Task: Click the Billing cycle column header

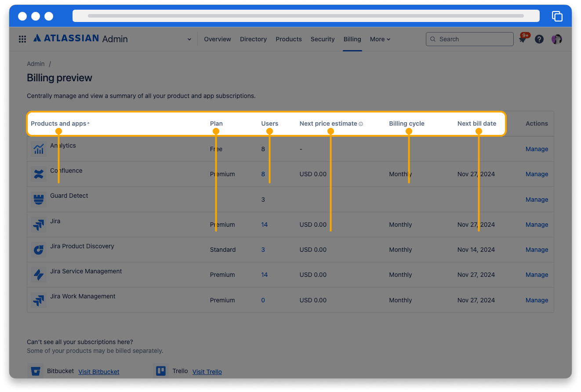Action: point(407,123)
